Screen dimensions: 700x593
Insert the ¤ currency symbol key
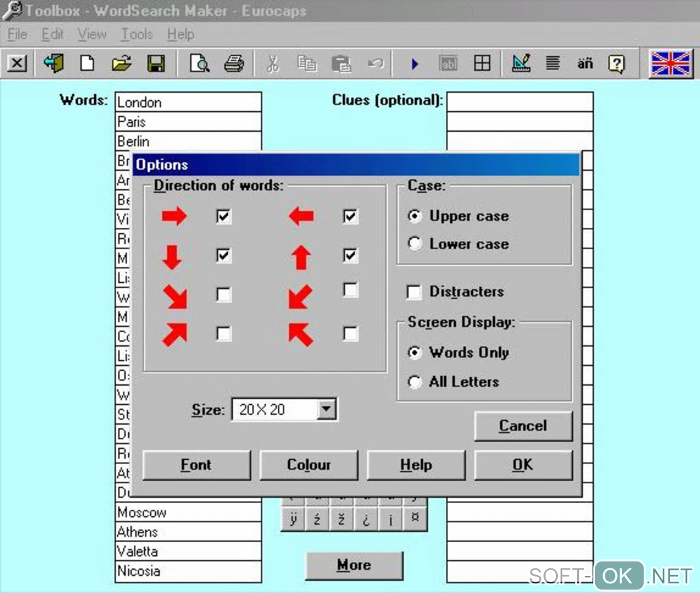(x=415, y=519)
